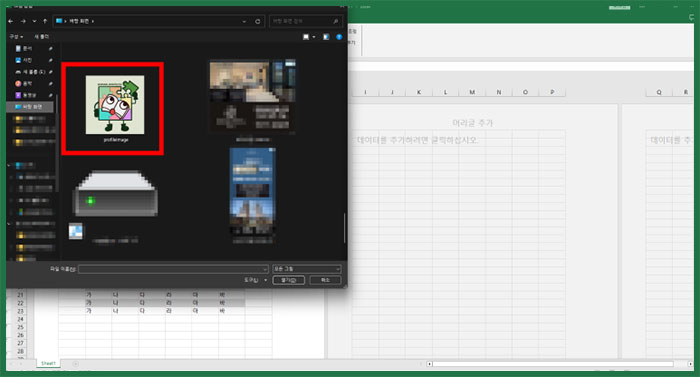Screen dimensions: 700x377
Task: Switch to the Sheet1 tab in Excel
Action: pyautogui.click(x=48, y=364)
